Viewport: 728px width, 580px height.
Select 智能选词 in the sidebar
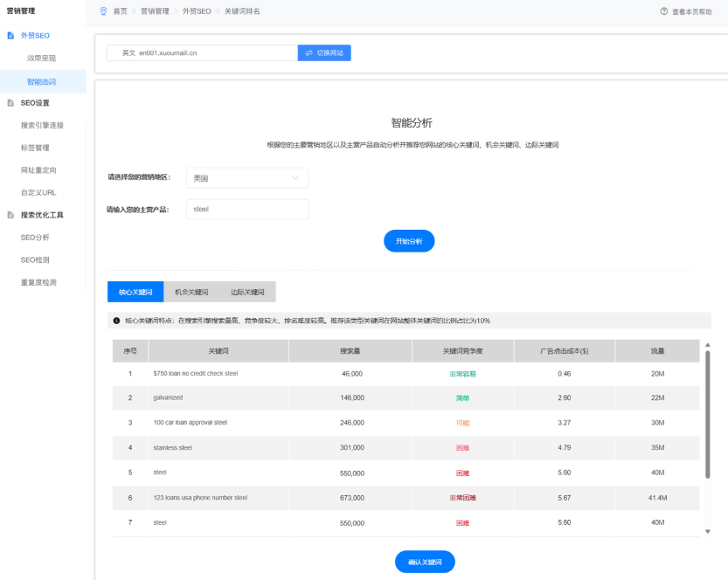[40, 79]
